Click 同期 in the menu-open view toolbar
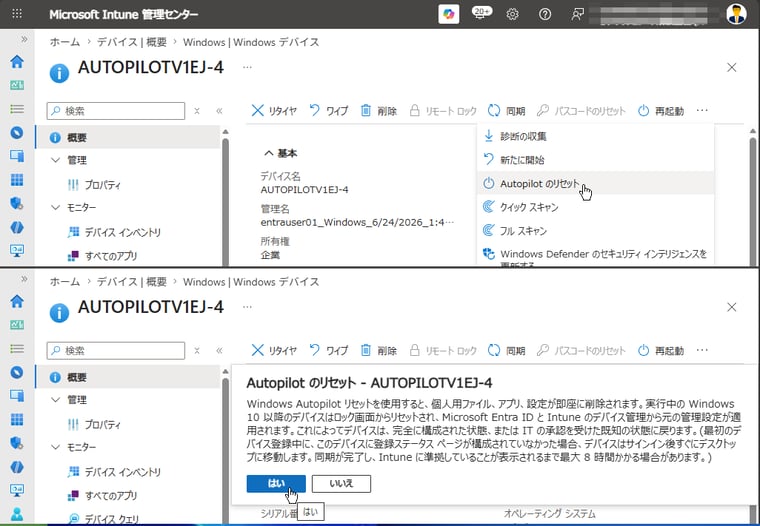Viewport: 760px width, 526px height. point(507,111)
